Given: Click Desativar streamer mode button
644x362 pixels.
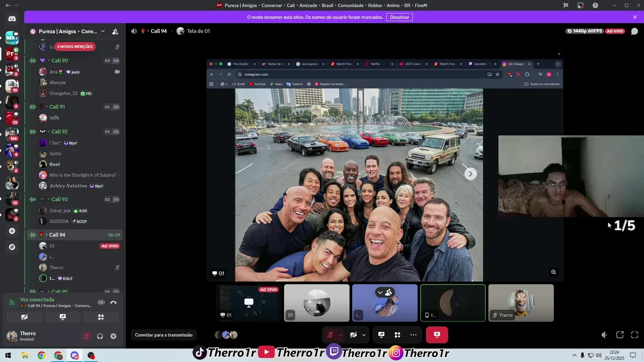Looking at the screenshot, I should (399, 17).
